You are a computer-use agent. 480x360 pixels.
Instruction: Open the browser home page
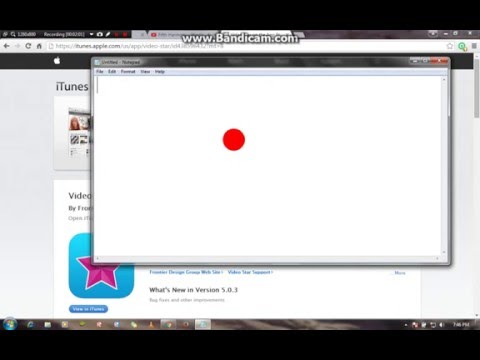pyautogui.click(x=39, y=46)
